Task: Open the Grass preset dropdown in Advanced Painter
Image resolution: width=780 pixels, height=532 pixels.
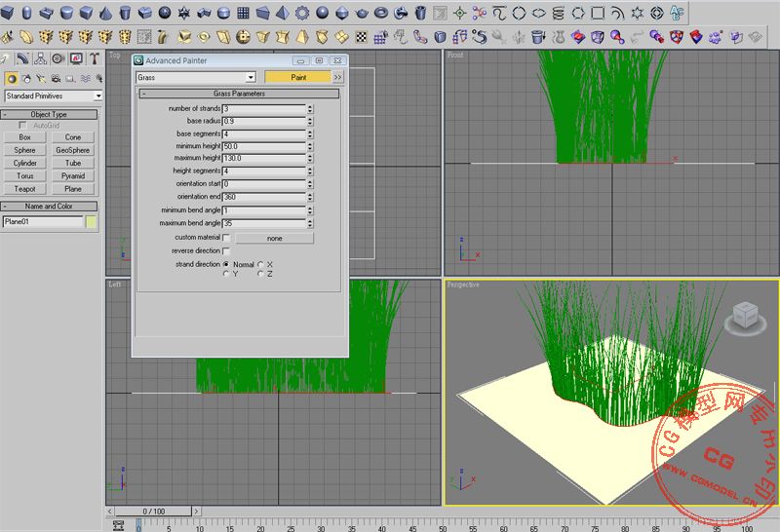Action: (x=196, y=77)
